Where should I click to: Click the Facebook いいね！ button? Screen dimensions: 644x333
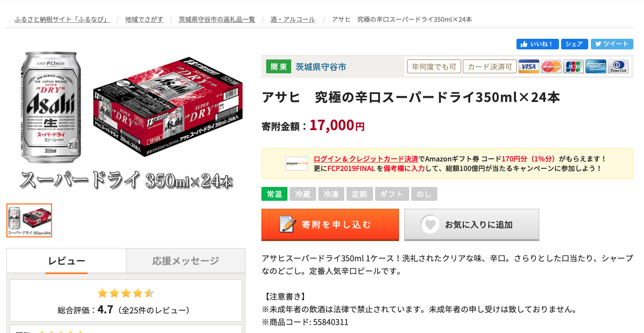(x=537, y=44)
